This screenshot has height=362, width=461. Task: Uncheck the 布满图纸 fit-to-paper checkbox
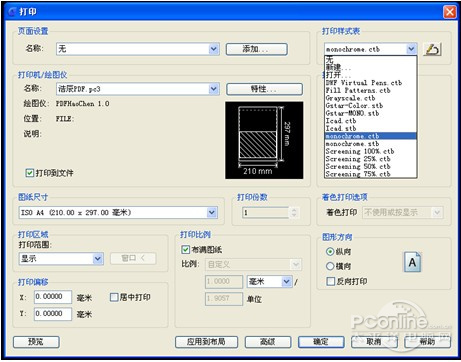[x=185, y=250]
